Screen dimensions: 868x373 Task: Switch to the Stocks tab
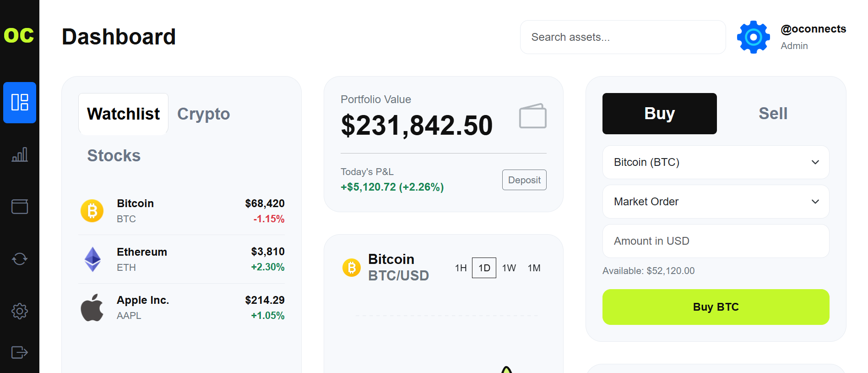(x=114, y=156)
